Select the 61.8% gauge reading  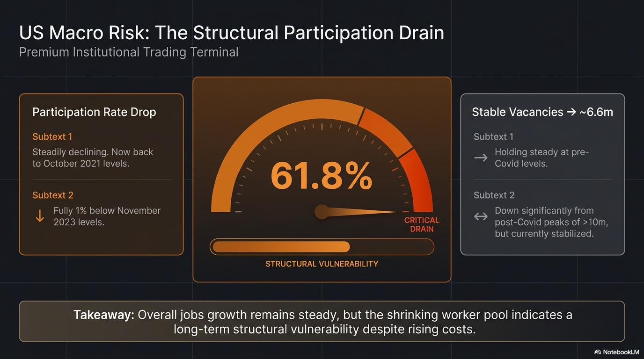(322, 176)
